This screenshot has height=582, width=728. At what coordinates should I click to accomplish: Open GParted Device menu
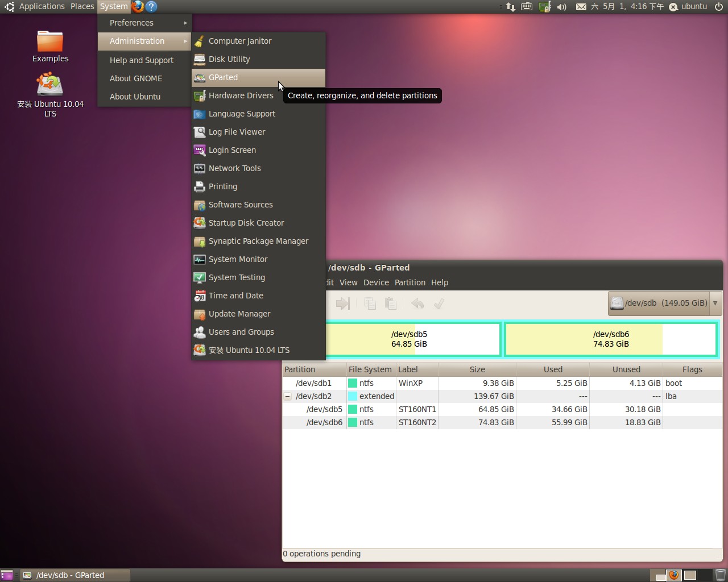click(x=376, y=282)
